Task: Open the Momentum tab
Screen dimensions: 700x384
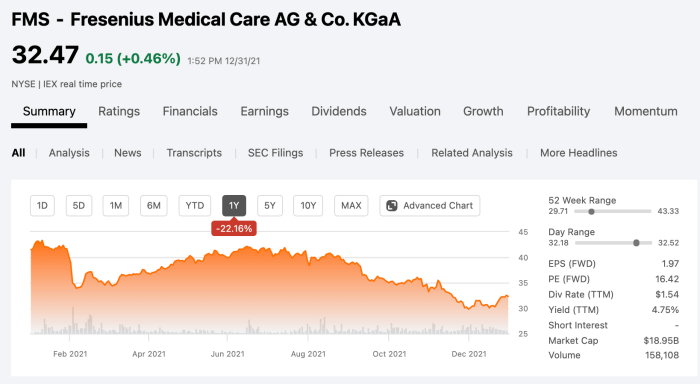Action: pos(646,111)
